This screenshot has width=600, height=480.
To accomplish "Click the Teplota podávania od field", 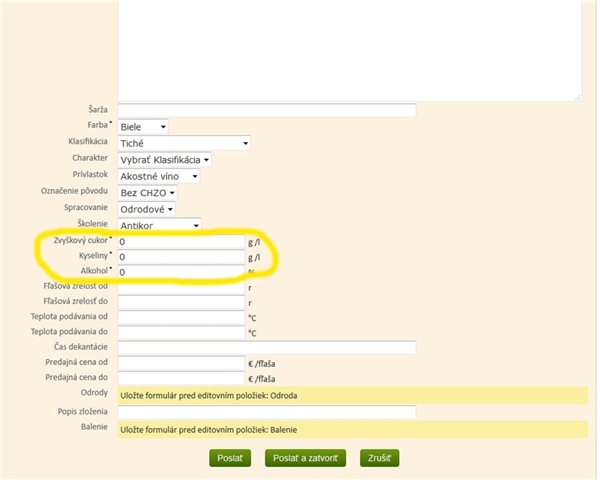I will [181, 317].
